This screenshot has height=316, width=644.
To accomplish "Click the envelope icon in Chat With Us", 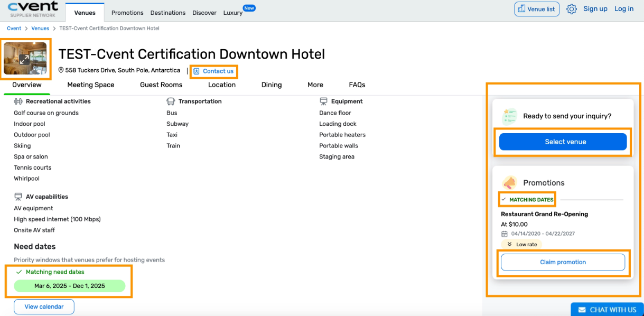I will [582, 310].
